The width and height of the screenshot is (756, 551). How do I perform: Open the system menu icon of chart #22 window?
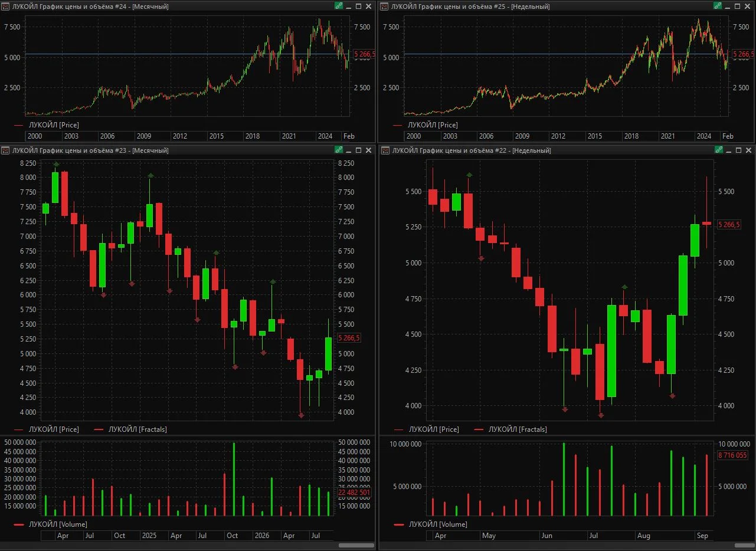(385, 150)
